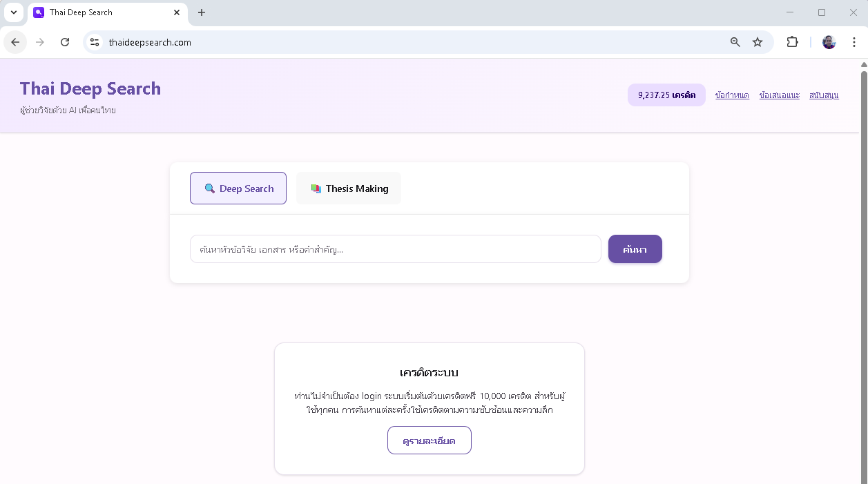Open the Chrome profile avatar

pos(829,42)
